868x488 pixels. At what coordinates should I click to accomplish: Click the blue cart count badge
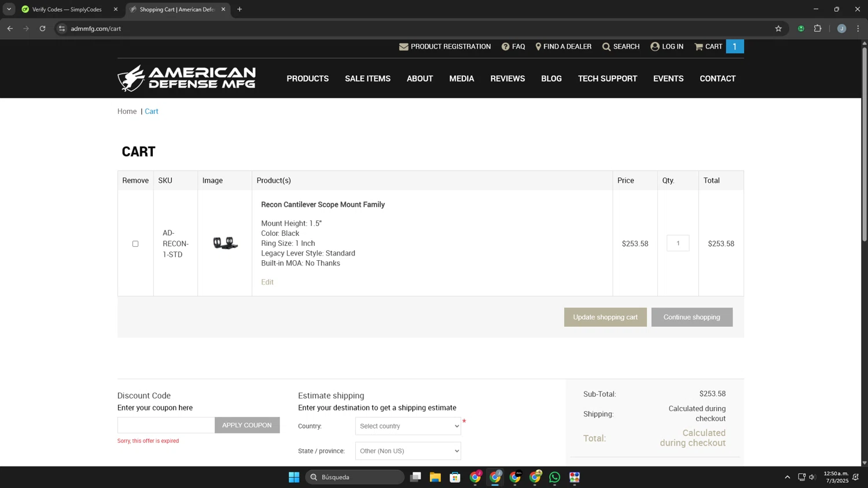pyautogui.click(x=735, y=47)
